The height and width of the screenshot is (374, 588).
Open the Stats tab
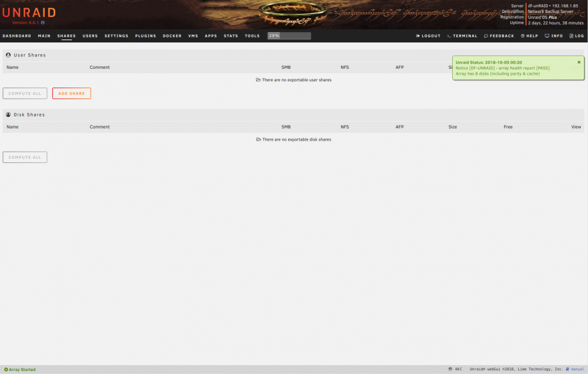point(231,36)
